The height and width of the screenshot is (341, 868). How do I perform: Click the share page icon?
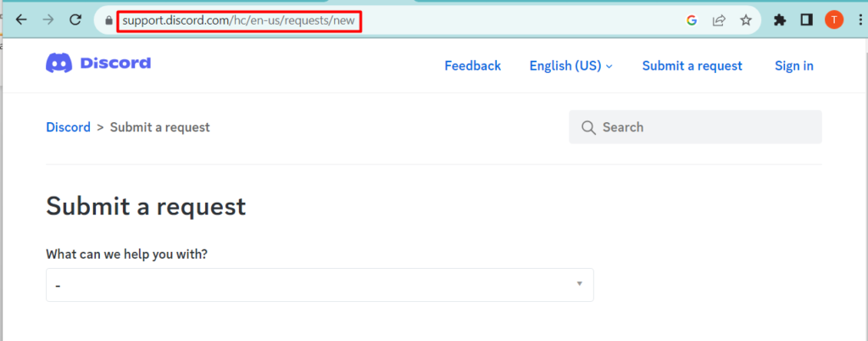pos(719,20)
